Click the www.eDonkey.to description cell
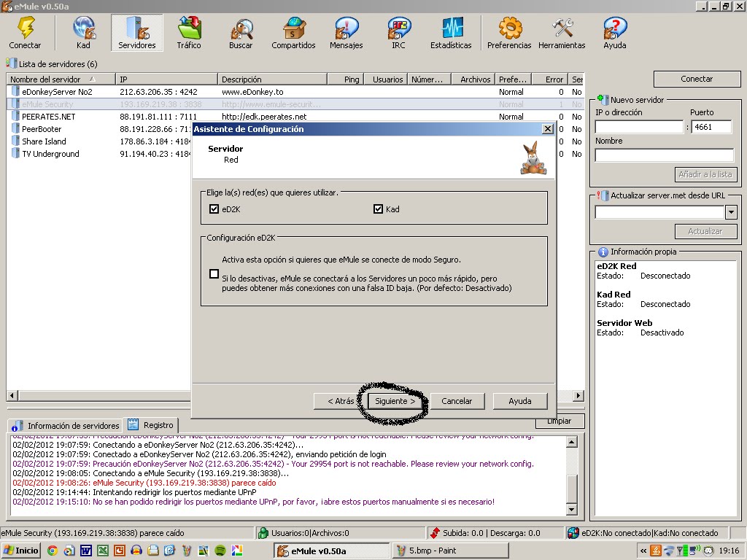 252,91
